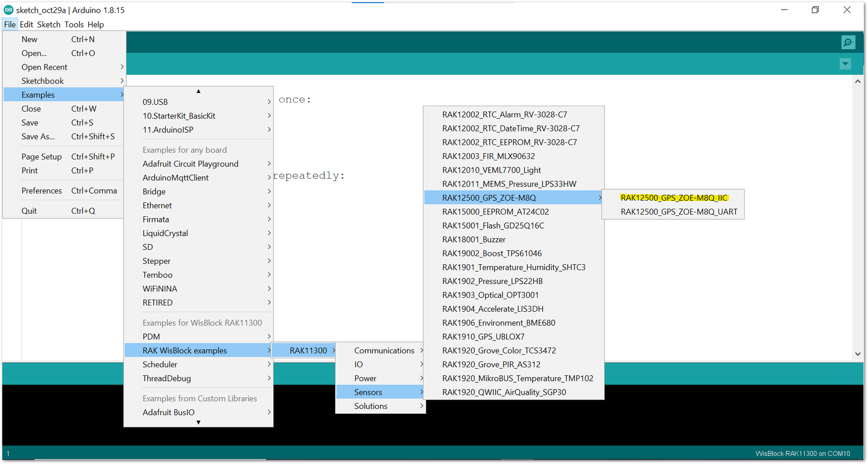868x464 pixels.
Task: Open Stepper examples submenu
Action: pyautogui.click(x=198, y=261)
